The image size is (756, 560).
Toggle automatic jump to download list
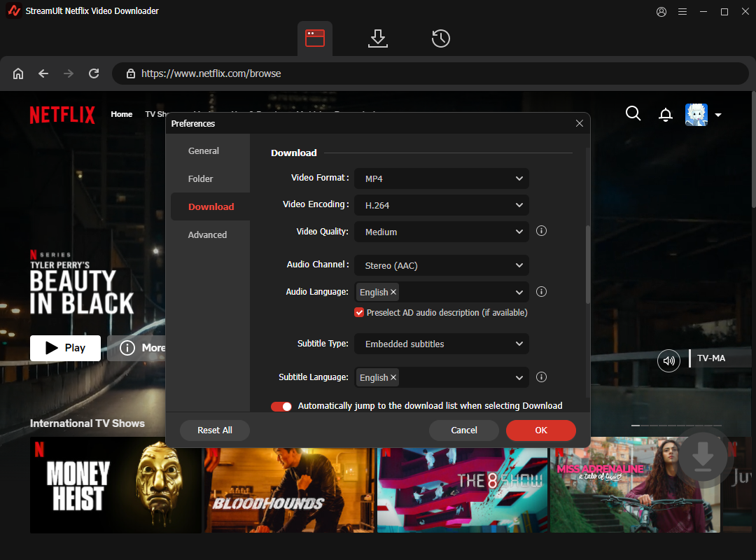click(281, 406)
